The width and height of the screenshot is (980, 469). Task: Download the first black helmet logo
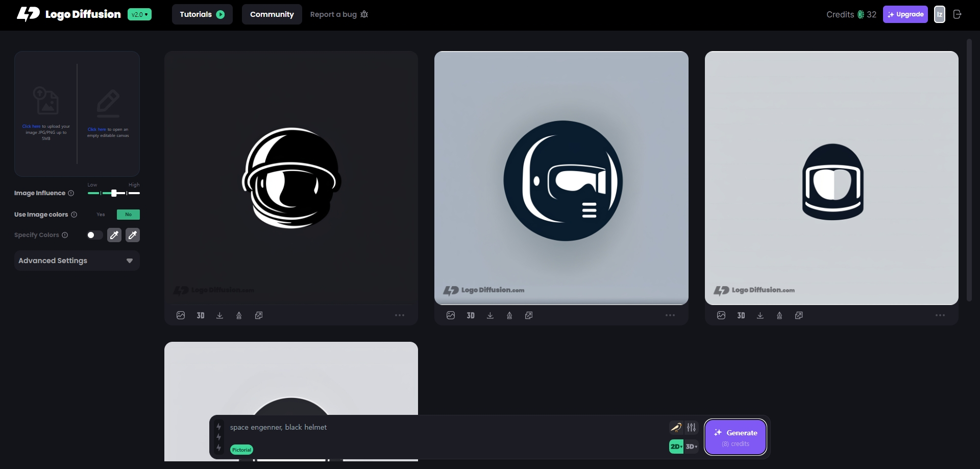coord(219,315)
